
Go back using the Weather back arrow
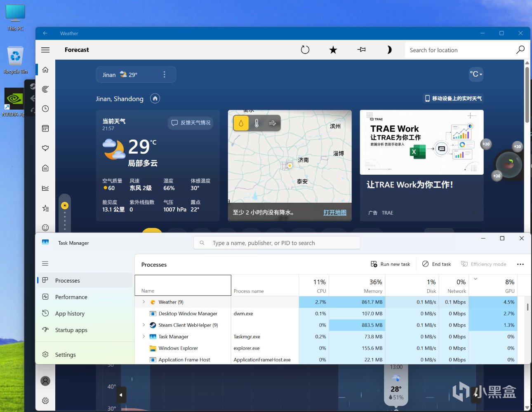pos(45,33)
